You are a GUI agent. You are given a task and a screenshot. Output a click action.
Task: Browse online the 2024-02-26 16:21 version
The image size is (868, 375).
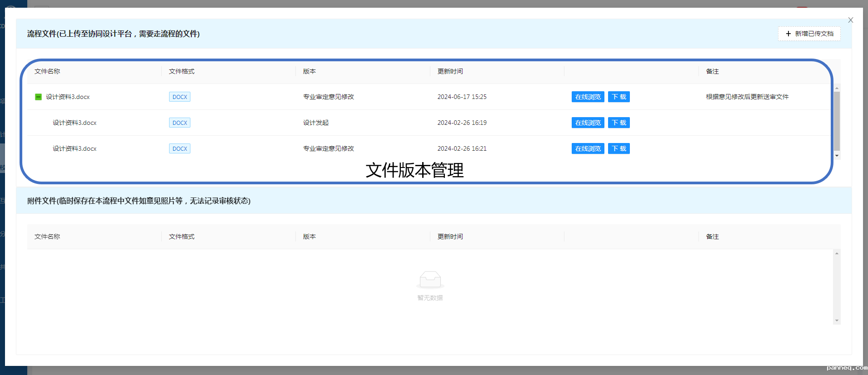(x=588, y=148)
